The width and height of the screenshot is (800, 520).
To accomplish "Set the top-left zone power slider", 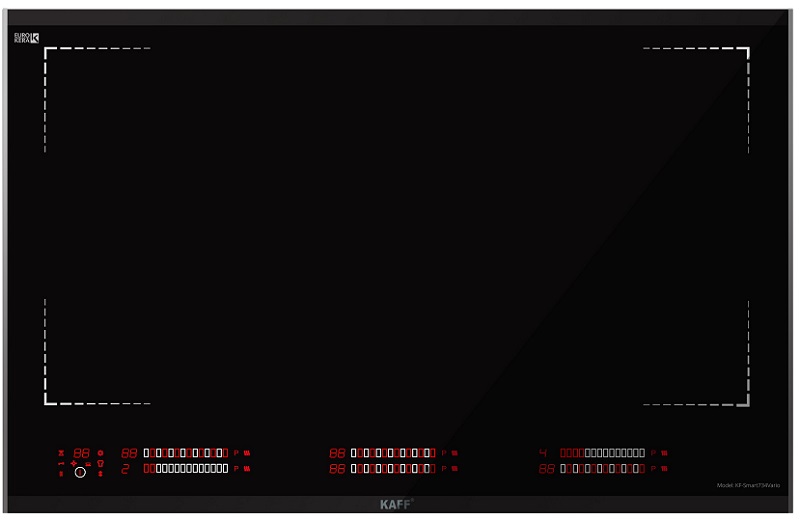I will click(186, 453).
